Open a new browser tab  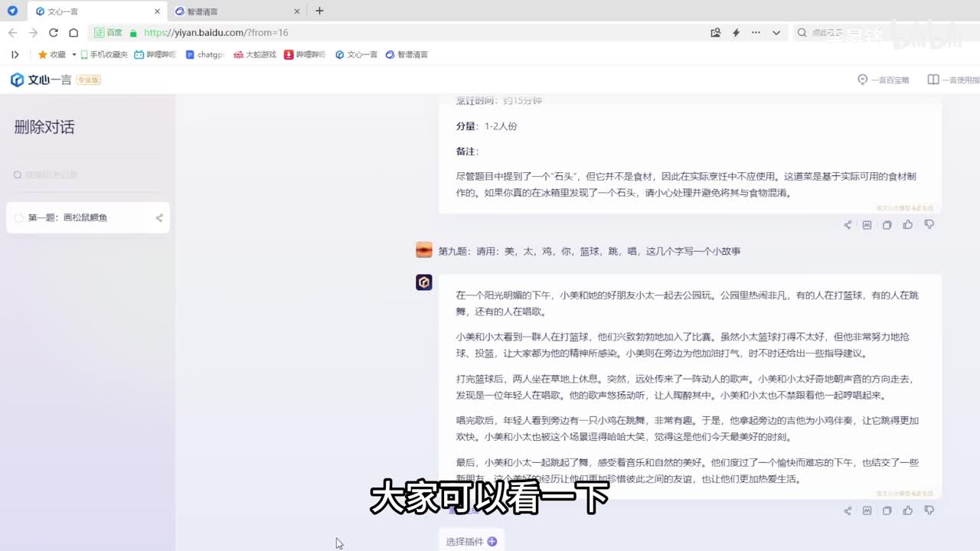pyautogui.click(x=319, y=11)
